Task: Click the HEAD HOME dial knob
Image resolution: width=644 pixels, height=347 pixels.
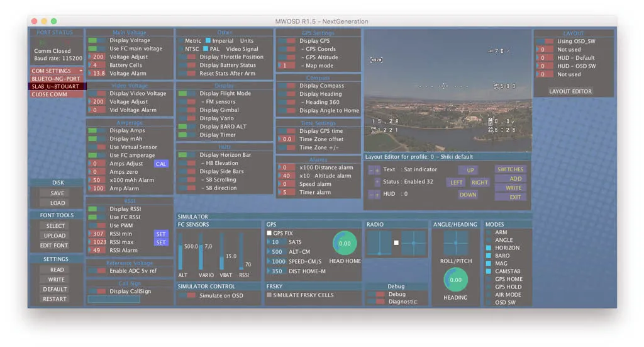Action: coord(344,243)
